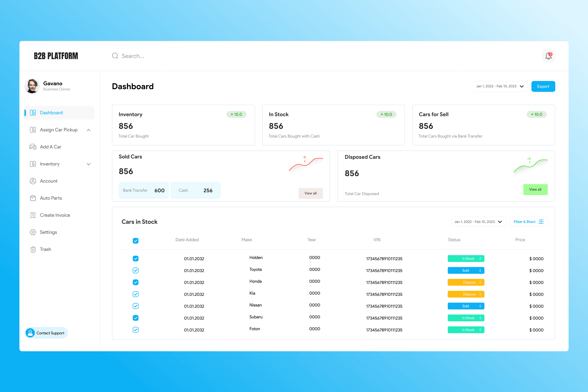Click the Filter & Short sliders icon
Viewport: 588px width, 392px height.
coord(541,222)
